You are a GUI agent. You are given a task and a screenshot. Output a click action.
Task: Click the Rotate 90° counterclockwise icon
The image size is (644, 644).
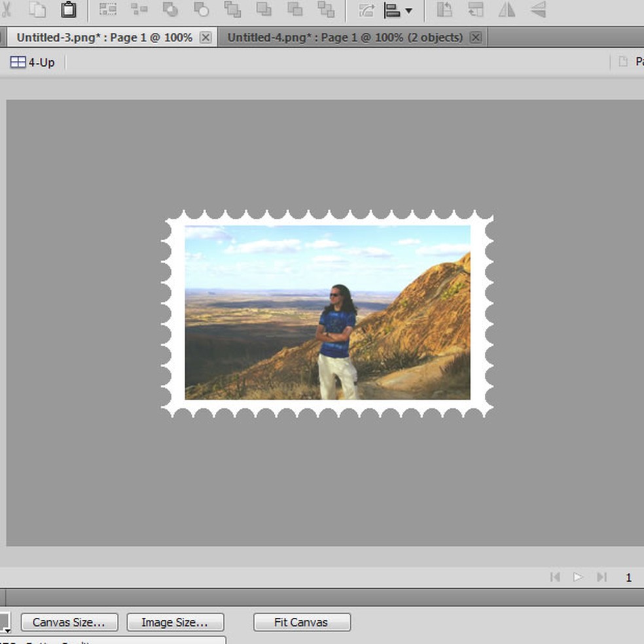[x=444, y=9]
